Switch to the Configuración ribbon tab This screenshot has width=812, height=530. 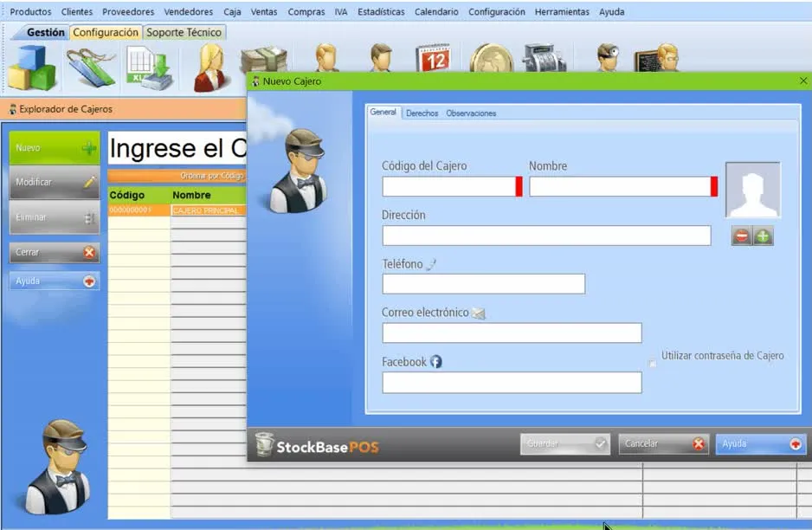[106, 32]
